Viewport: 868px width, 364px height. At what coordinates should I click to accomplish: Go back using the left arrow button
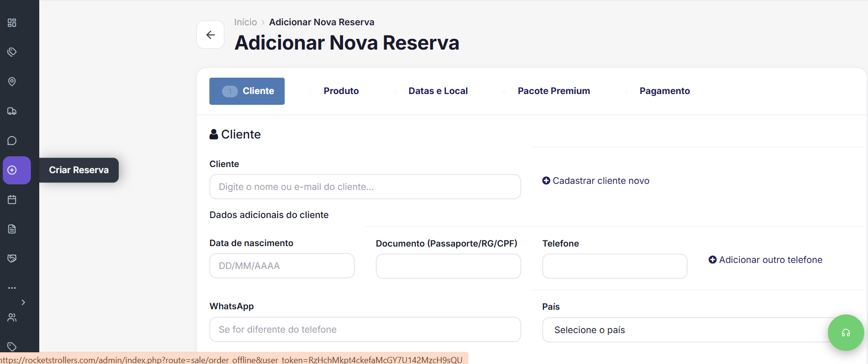point(210,35)
